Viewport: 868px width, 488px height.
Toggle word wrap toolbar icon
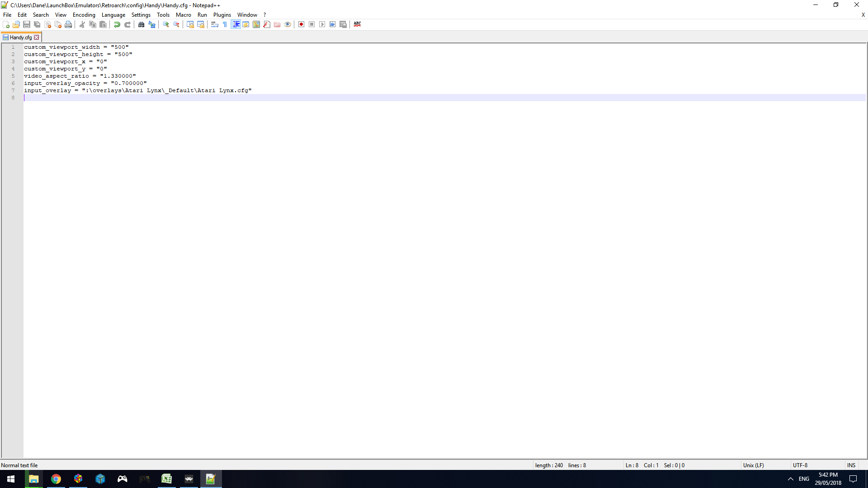pyautogui.click(x=215, y=24)
